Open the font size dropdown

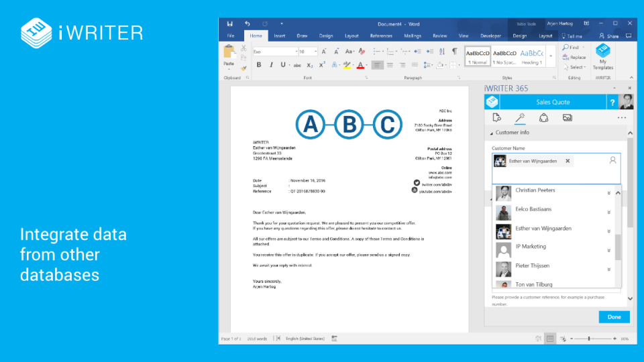click(x=315, y=52)
